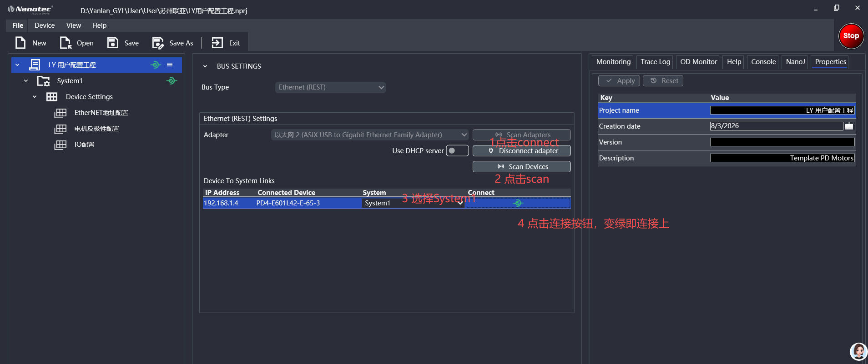Open the View menu

pyautogui.click(x=73, y=25)
